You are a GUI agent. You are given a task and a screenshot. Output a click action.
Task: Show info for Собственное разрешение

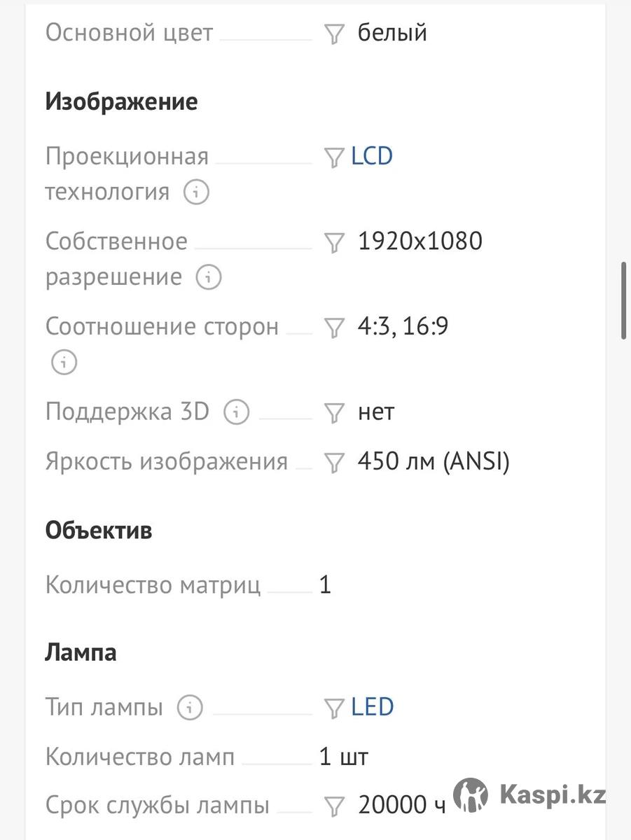208,277
